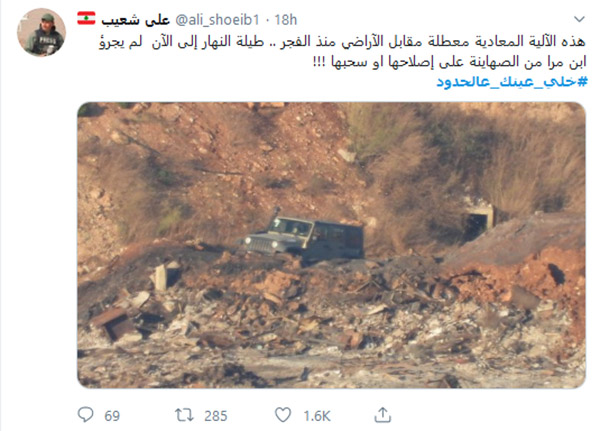Open the Arabic hashtag خلي_عينك_عالحدود
600x431 pixels.
point(512,82)
